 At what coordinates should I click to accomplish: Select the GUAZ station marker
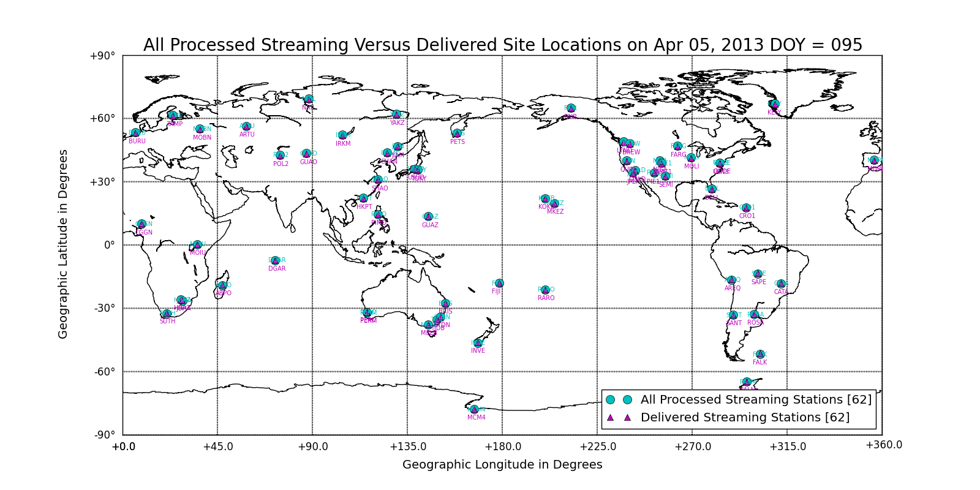tap(428, 217)
